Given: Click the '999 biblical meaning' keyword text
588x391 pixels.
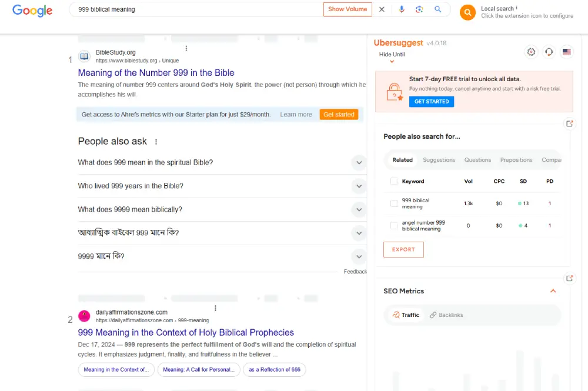Looking at the screenshot, I should pyautogui.click(x=416, y=203).
